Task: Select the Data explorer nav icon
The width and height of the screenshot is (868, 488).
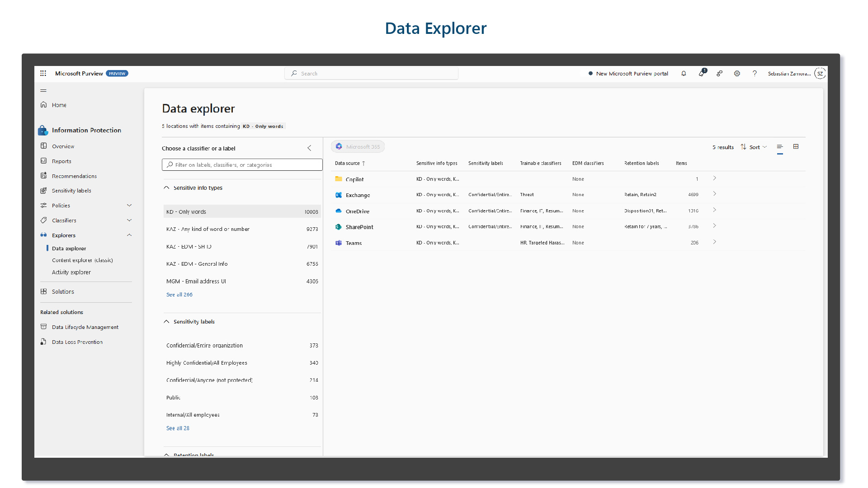Action: [x=48, y=248]
